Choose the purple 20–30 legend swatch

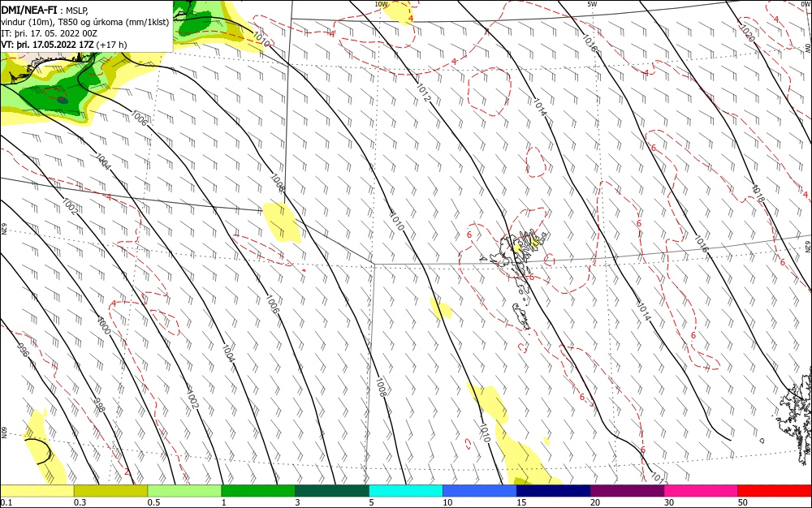pyautogui.click(x=627, y=491)
